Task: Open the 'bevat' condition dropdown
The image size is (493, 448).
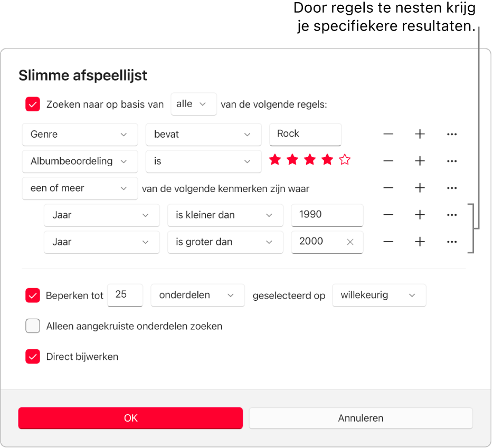Action: 203,135
